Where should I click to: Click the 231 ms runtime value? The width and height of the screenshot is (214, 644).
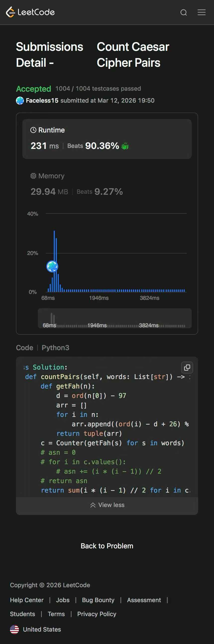[x=45, y=146]
